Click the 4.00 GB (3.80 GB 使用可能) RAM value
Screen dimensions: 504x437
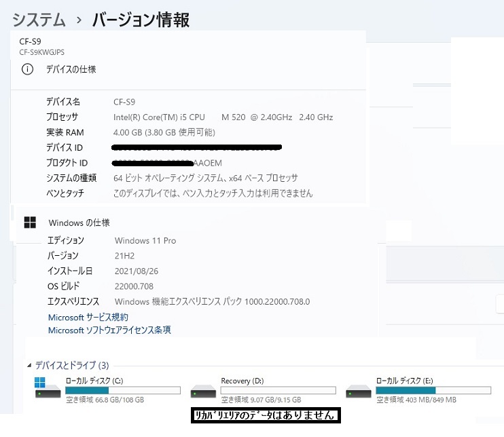point(164,132)
